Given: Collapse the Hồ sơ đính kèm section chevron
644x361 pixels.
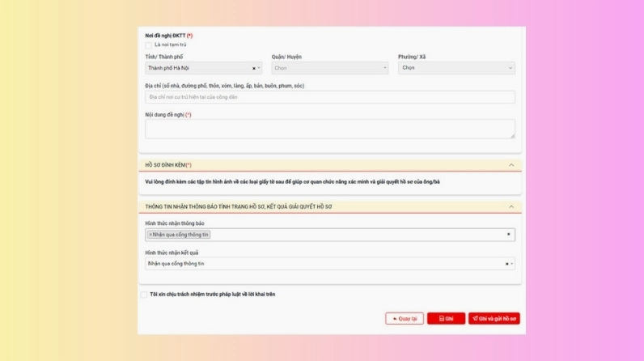Looking at the screenshot, I should coord(511,165).
